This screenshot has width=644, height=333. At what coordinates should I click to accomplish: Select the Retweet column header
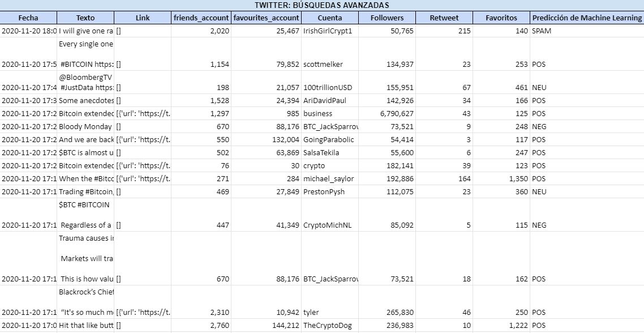tap(444, 18)
